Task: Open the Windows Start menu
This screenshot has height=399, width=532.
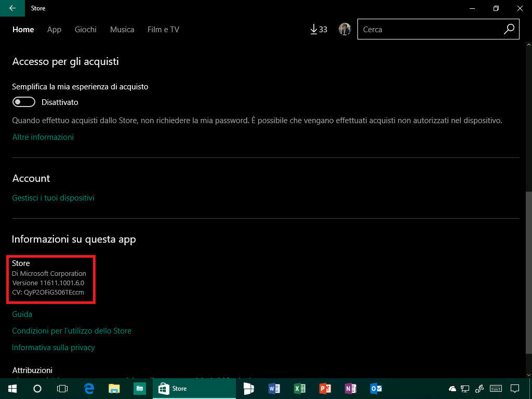Action: tap(12, 389)
